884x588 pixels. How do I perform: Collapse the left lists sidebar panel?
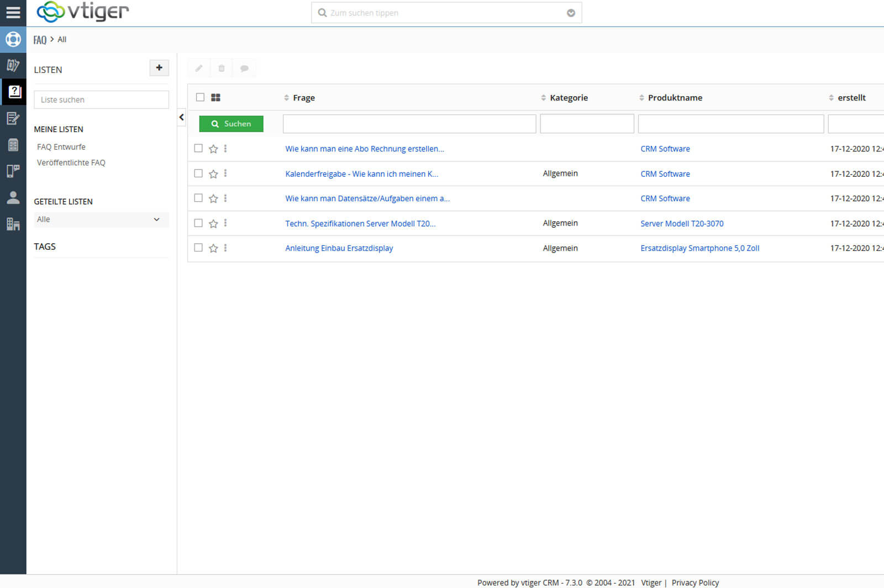click(181, 117)
